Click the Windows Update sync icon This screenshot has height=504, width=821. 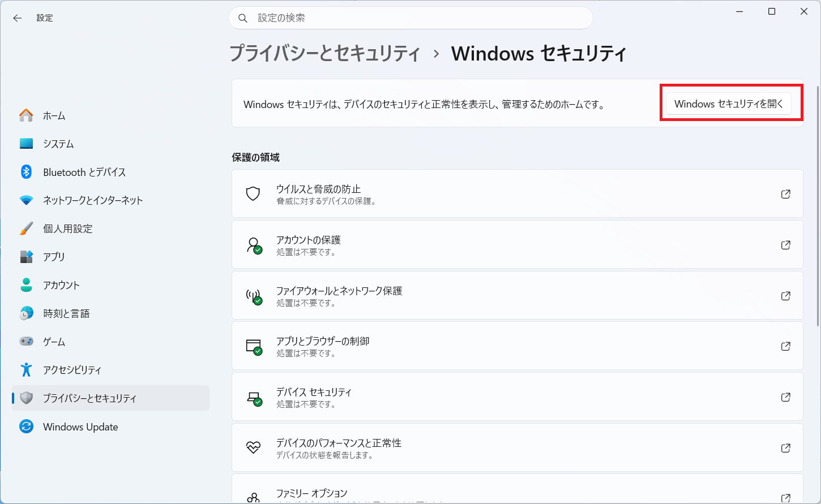pos(26,427)
